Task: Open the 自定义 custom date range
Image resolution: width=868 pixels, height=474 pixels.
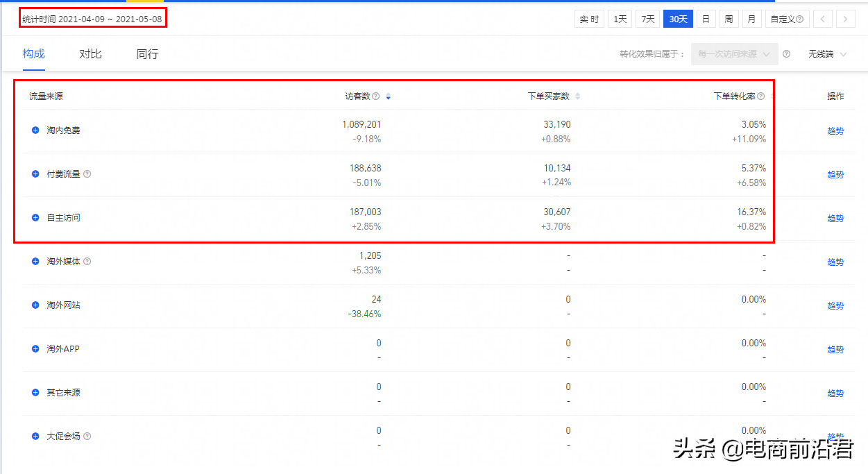Action: click(787, 19)
